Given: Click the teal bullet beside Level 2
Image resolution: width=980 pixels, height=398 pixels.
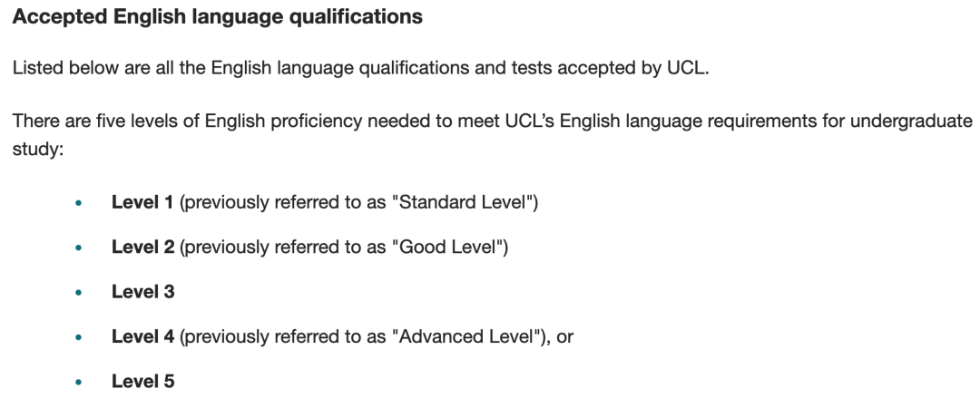Looking at the screenshot, I should [78, 248].
